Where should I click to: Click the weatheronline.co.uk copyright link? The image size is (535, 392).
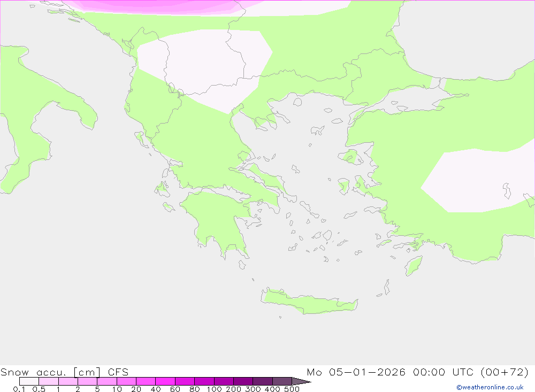(x=490, y=387)
